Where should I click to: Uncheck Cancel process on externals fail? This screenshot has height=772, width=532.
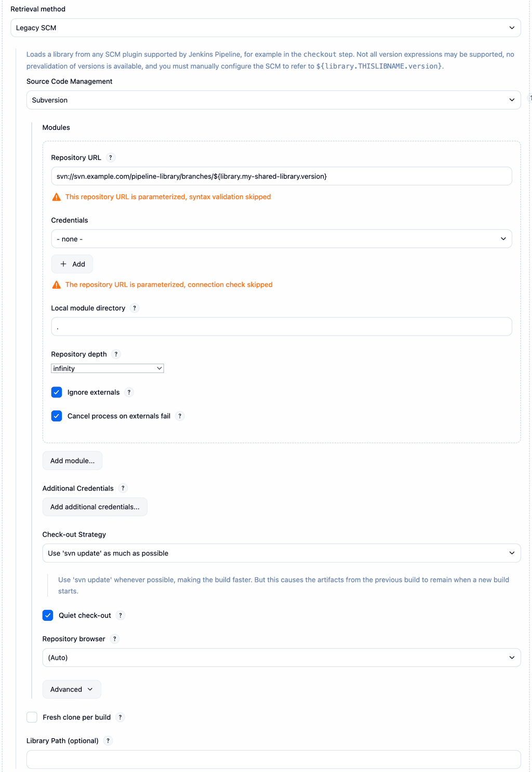click(x=57, y=416)
